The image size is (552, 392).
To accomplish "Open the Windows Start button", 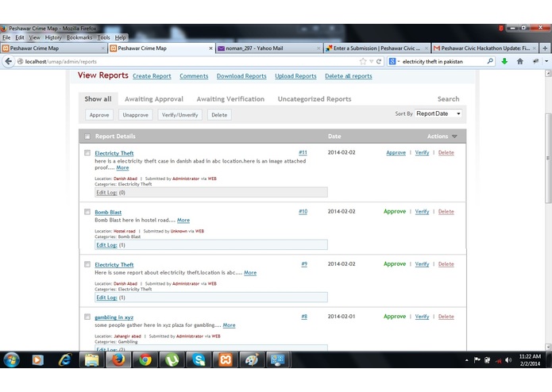I will click(12, 359).
